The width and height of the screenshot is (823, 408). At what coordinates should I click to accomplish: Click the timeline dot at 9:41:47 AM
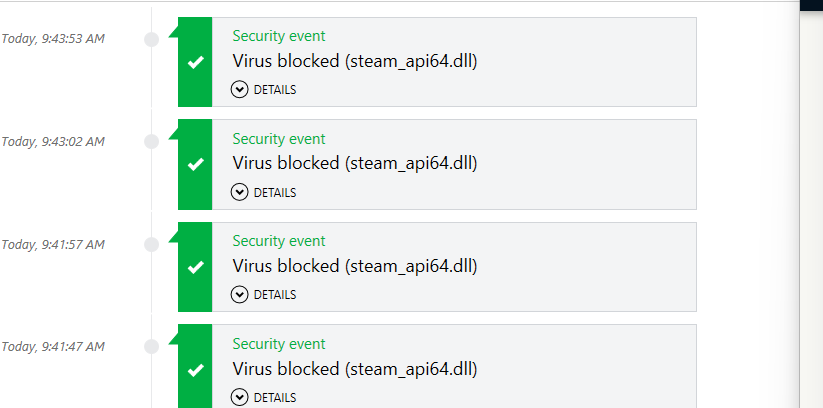pyautogui.click(x=151, y=347)
